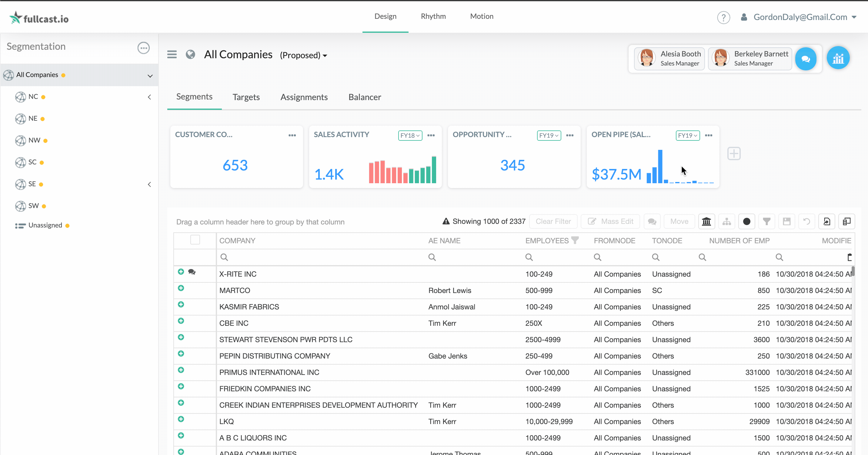Open the user account dropdown GordonDaly@Gmail.Com
This screenshot has width=868, height=455.
pos(798,17)
